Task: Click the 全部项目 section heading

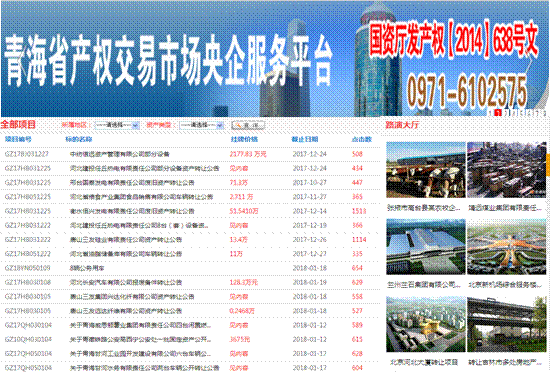Action: 18,124
